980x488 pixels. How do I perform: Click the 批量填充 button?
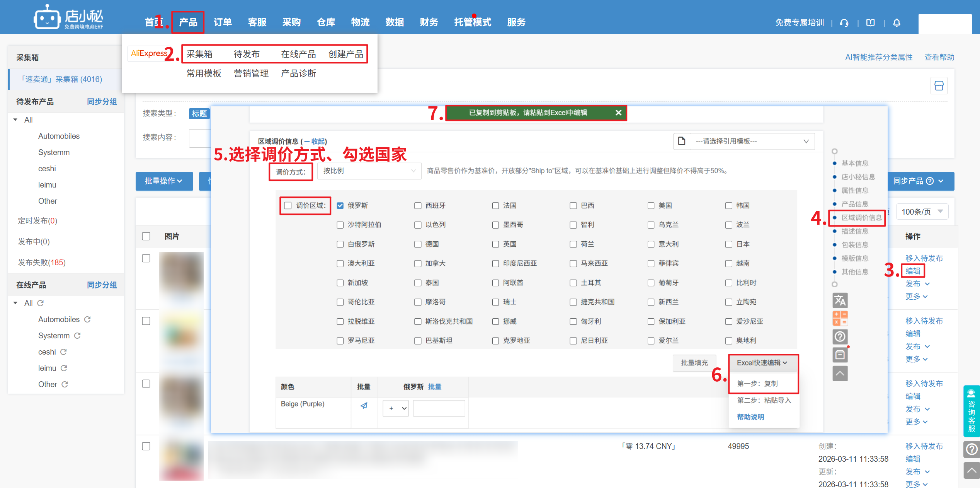point(694,363)
